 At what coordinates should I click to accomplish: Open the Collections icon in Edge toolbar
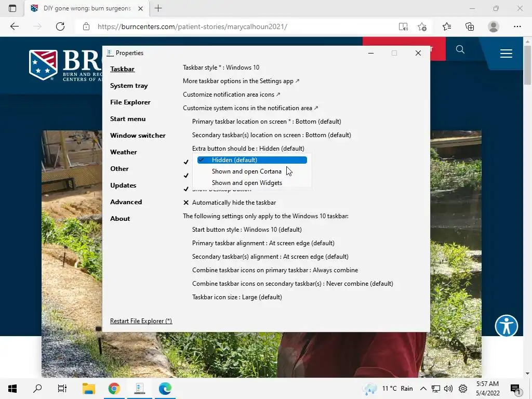click(x=470, y=26)
